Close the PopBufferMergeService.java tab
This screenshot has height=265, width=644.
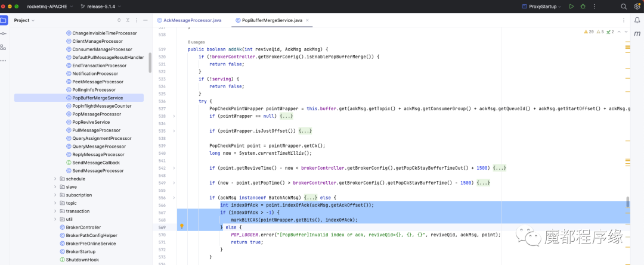tap(307, 20)
